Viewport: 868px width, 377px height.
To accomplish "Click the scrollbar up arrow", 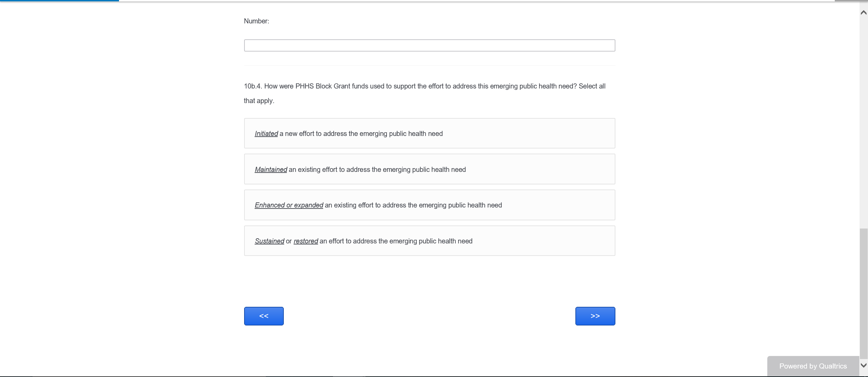I will tap(863, 13).
